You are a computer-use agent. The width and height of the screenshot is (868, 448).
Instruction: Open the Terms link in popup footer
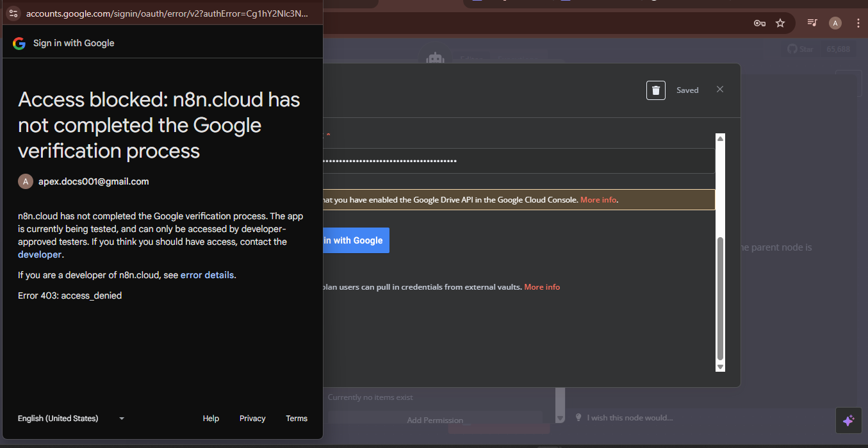coord(297,419)
